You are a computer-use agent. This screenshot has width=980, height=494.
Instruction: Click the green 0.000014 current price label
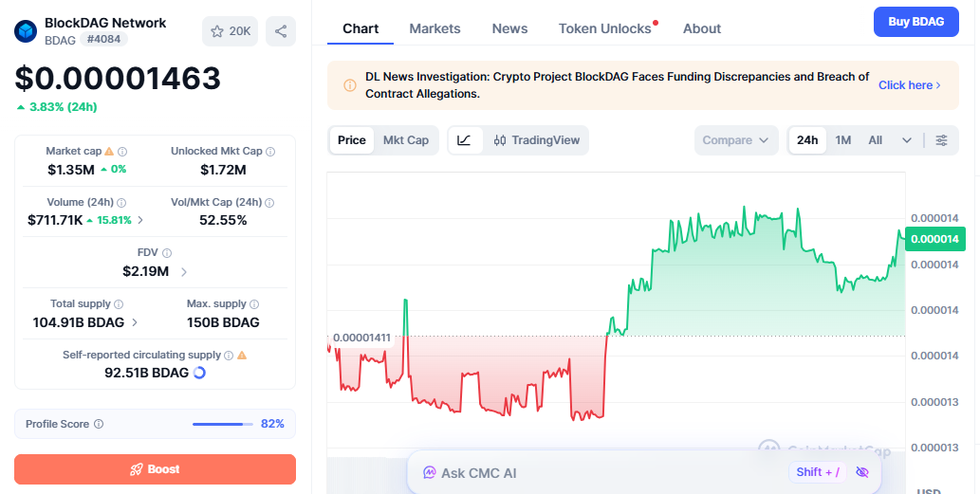[935, 239]
